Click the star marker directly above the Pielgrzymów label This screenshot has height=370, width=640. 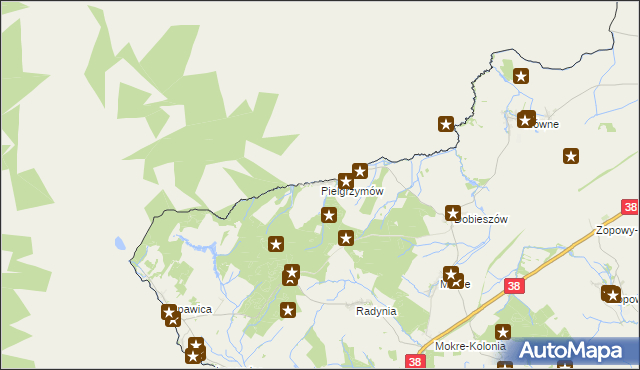[x=346, y=182]
